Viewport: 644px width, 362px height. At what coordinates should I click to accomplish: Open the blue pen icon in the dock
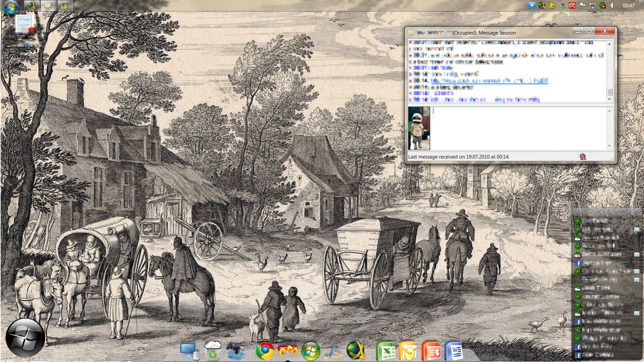click(333, 351)
